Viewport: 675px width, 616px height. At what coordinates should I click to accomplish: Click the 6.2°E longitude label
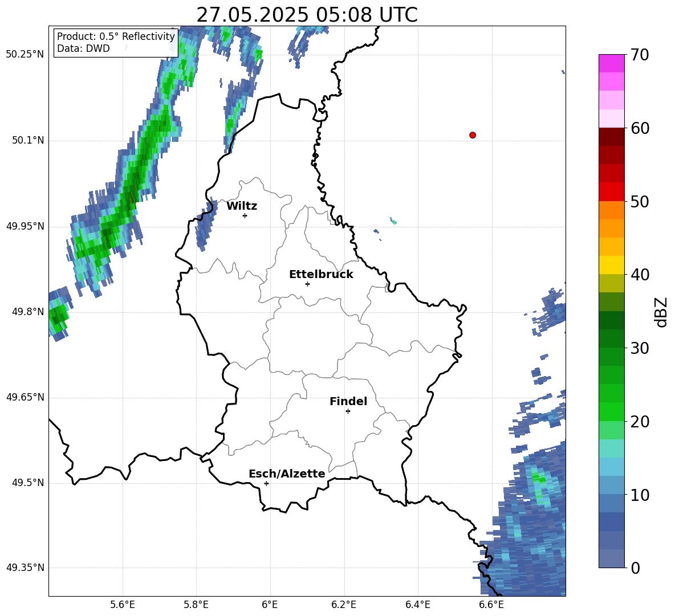344,605
